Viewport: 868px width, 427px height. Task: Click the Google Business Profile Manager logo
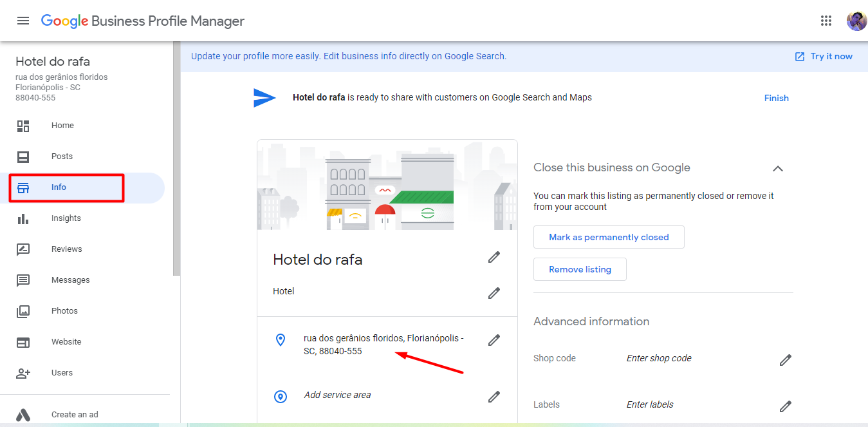pos(143,21)
